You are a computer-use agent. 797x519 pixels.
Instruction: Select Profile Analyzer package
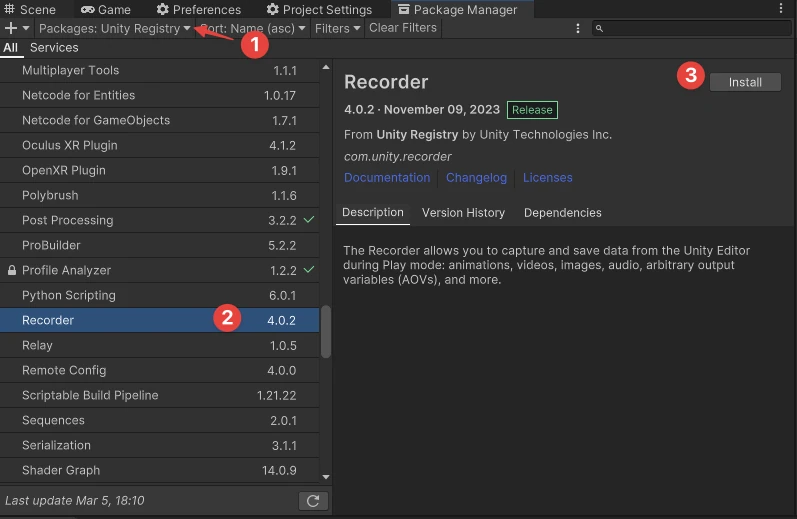point(160,270)
